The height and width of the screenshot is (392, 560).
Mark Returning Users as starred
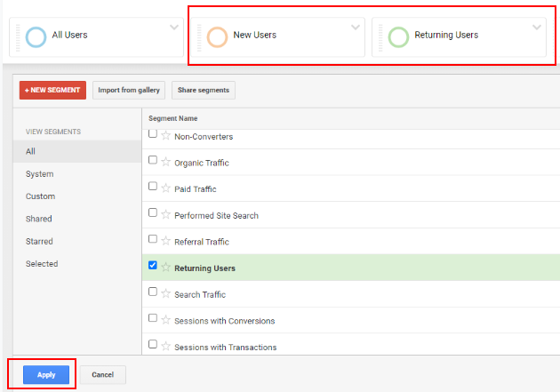165,268
